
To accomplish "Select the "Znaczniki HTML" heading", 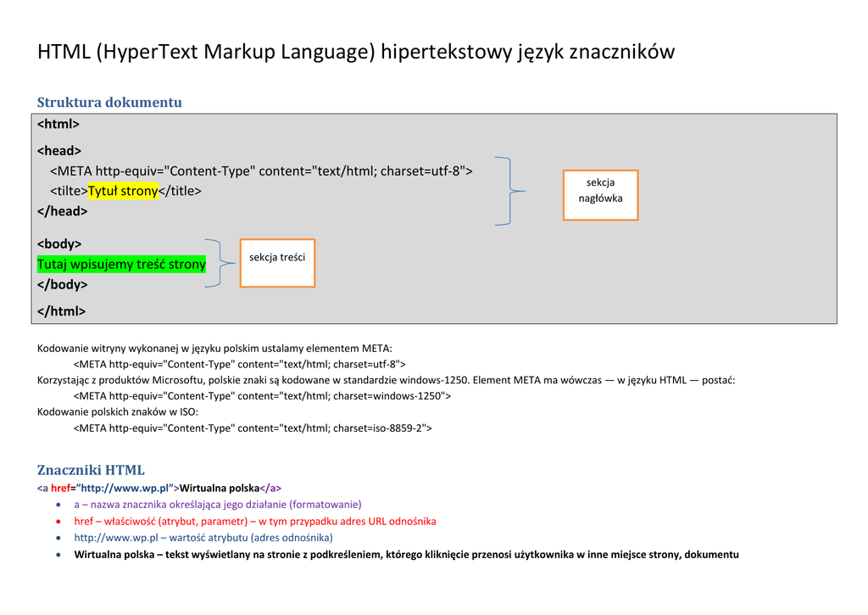I will 91,470.
